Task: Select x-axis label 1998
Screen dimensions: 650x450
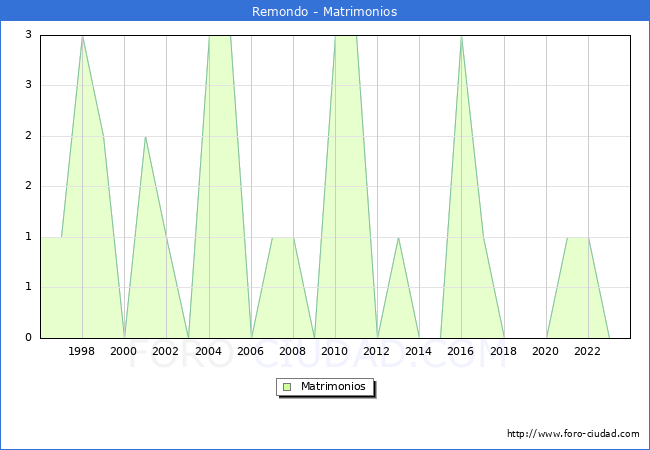Action: pyautogui.click(x=82, y=351)
